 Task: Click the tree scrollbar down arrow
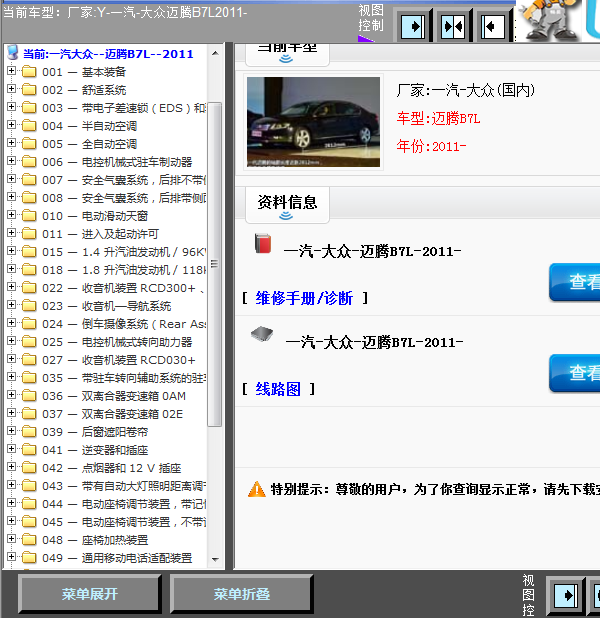tap(215, 559)
